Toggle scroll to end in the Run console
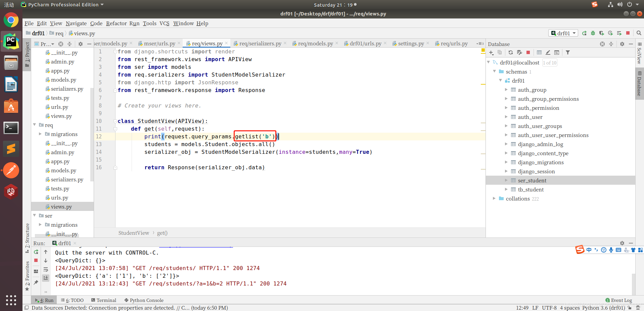 [46, 278]
